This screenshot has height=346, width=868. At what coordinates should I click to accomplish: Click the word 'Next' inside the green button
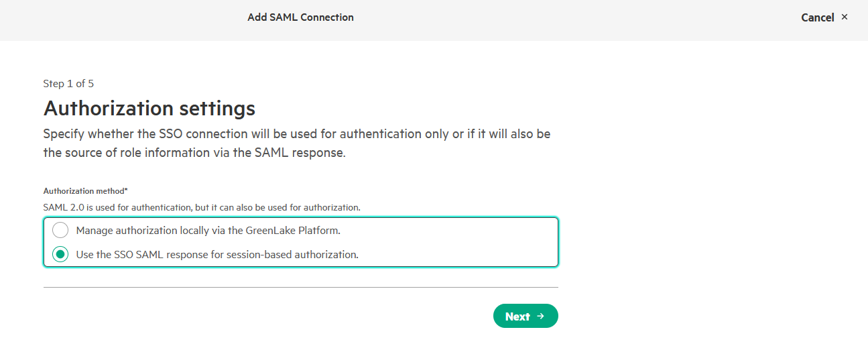coord(517,316)
